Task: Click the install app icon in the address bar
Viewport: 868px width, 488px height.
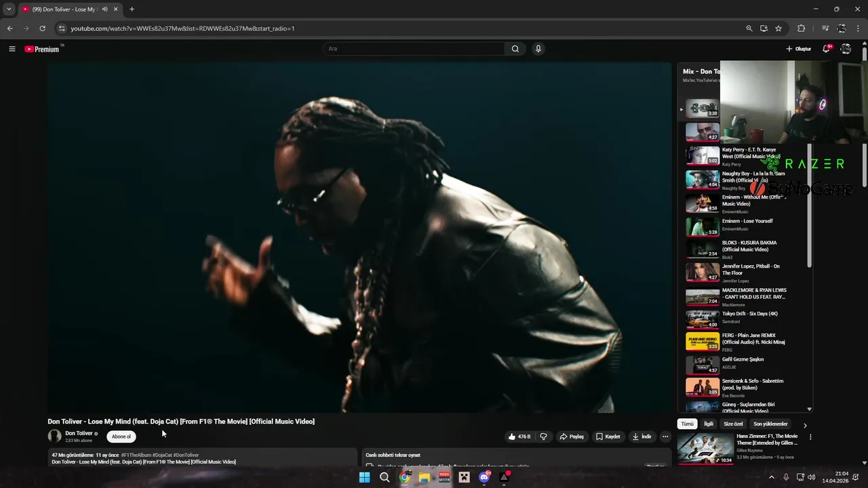Action: click(764, 28)
